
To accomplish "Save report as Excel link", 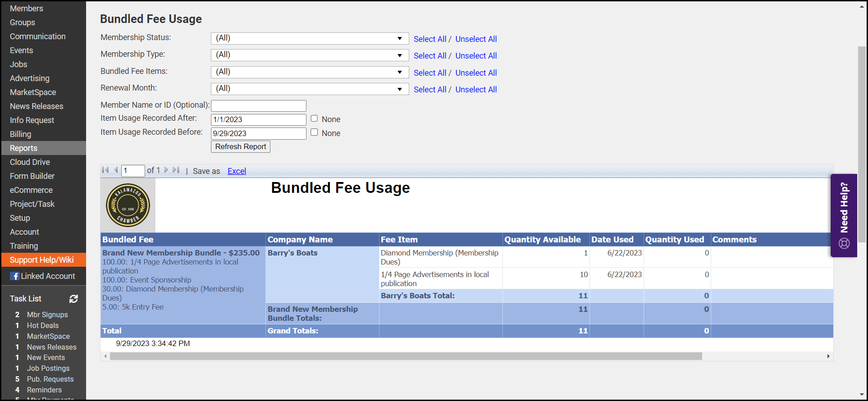I will (237, 171).
